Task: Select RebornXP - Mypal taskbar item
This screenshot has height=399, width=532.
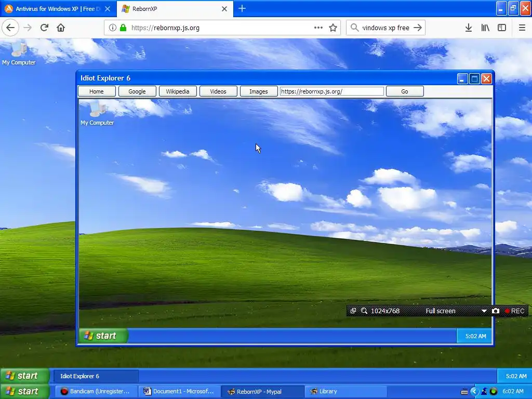Action: [262, 391]
